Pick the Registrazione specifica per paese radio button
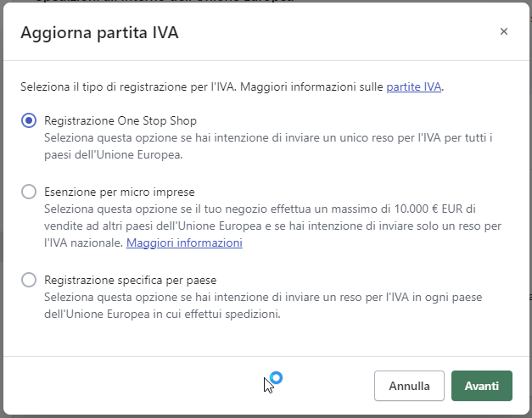 click(29, 280)
